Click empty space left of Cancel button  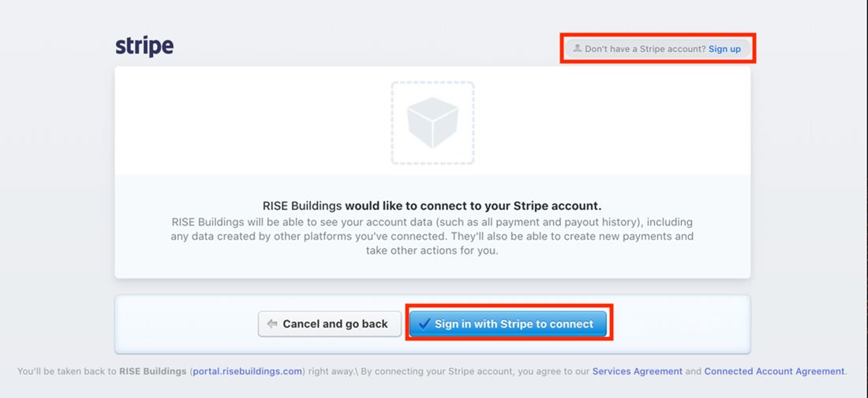pyautogui.click(x=186, y=324)
